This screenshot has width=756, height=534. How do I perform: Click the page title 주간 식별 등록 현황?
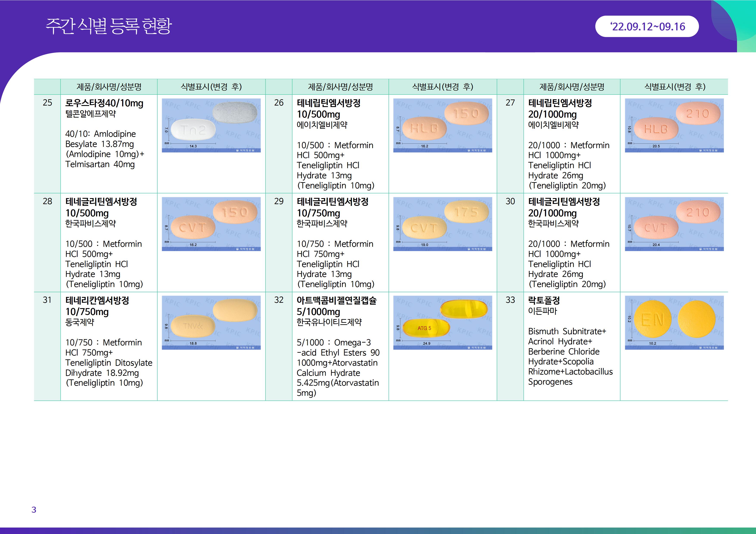coord(109,26)
